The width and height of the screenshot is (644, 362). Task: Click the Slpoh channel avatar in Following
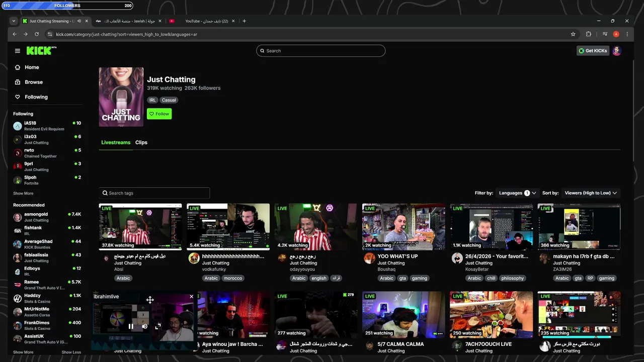point(18,180)
